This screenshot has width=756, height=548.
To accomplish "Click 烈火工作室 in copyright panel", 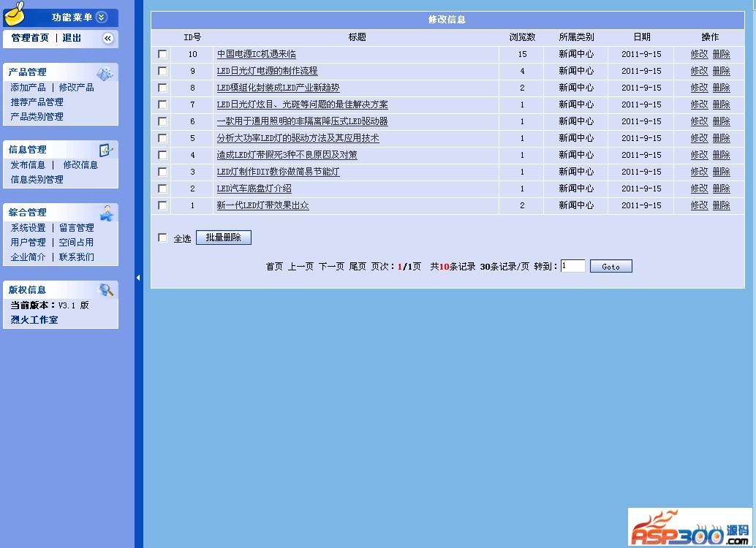I will 34,319.
